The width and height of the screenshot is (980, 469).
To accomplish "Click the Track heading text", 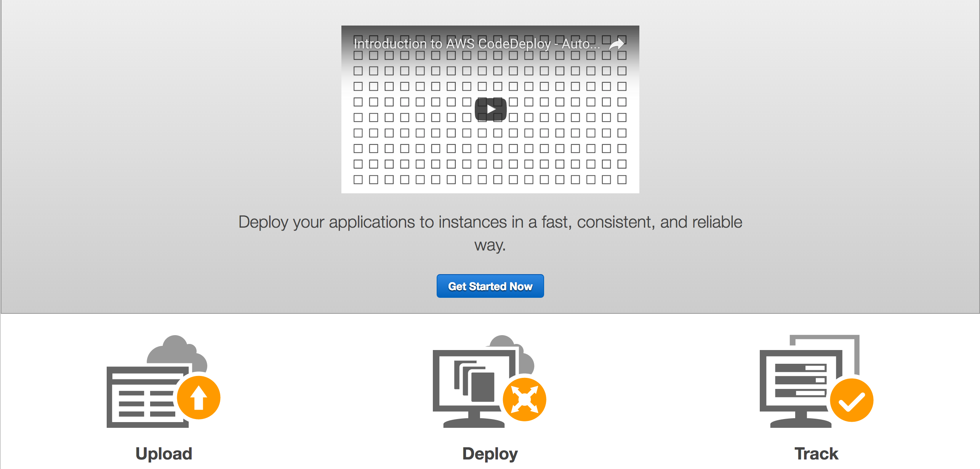I will (x=817, y=454).
